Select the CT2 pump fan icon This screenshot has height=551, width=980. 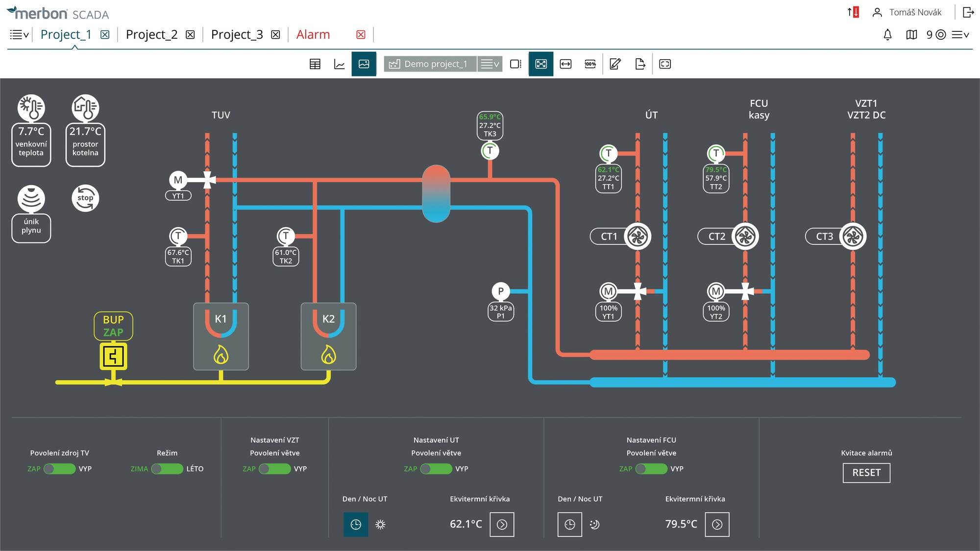745,237
